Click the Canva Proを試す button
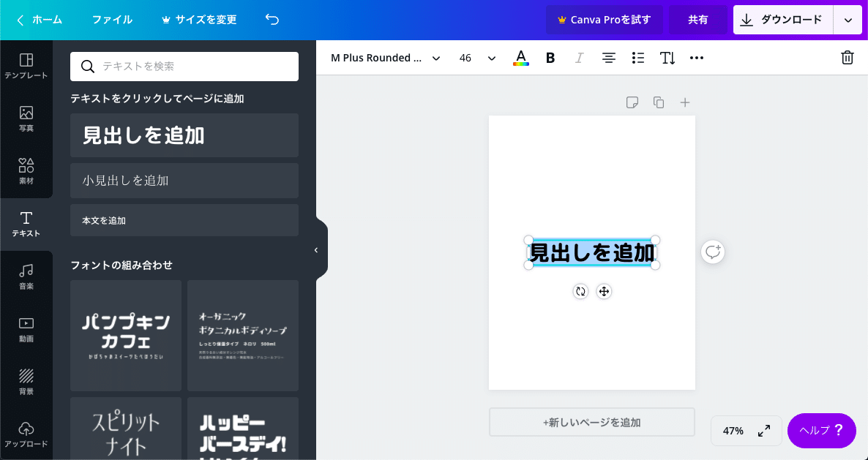868x460 pixels. [605, 20]
